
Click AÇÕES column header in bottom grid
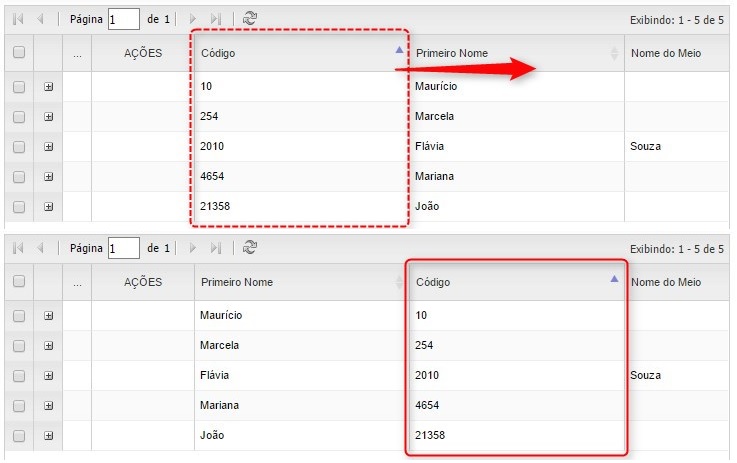pyautogui.click(x=143, y=282)
